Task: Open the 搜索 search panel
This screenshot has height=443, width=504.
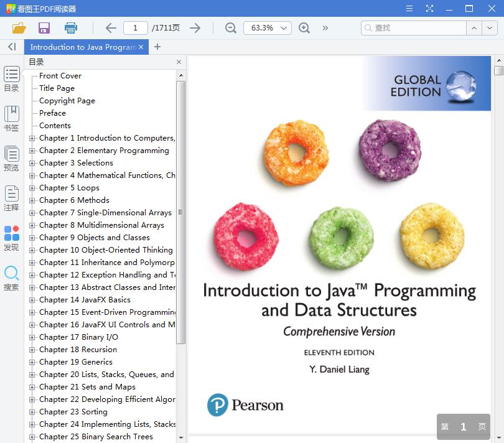Action: 12,278
